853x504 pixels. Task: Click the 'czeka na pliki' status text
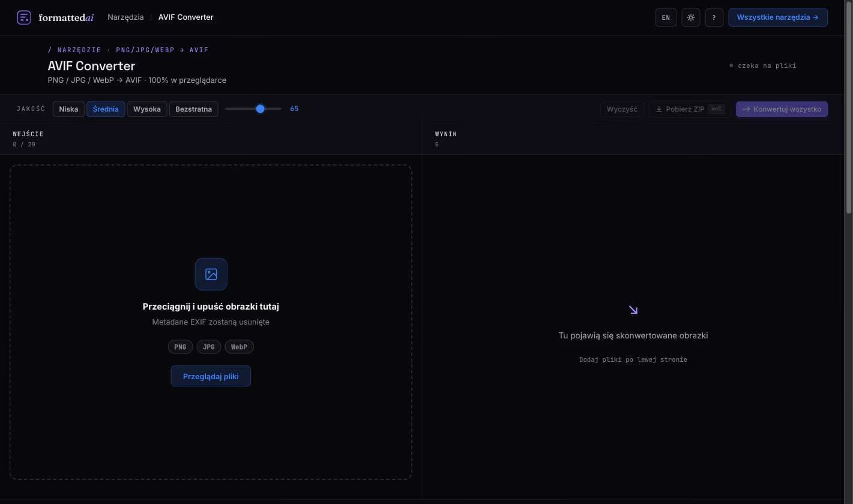[x=767, y=65]
